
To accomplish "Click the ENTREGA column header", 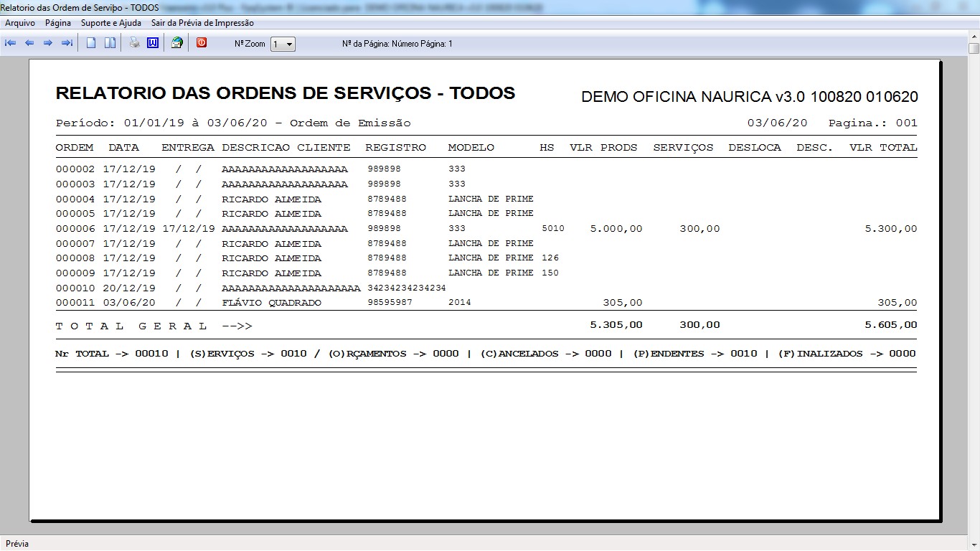I will [188, 147].
